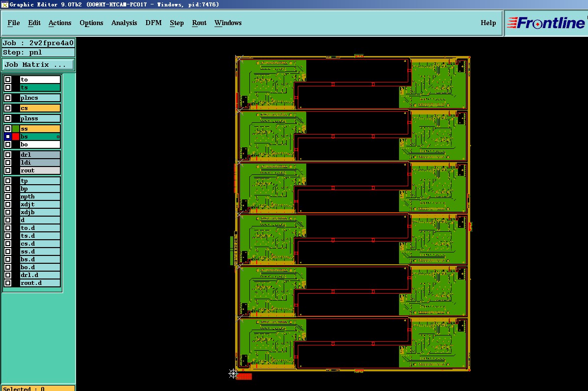588x391 pixels.
Task: Select the drl layer name
Action: tap(40, 155)
